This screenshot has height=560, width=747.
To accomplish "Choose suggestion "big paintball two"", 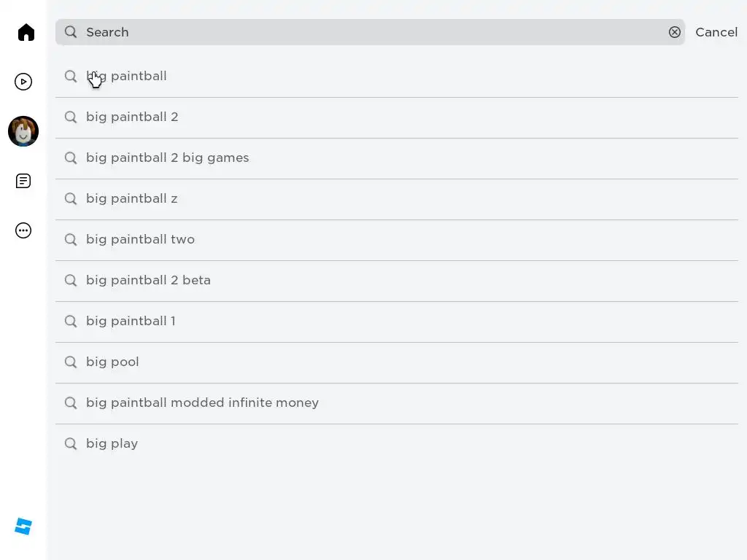I will tap(396, 239).
